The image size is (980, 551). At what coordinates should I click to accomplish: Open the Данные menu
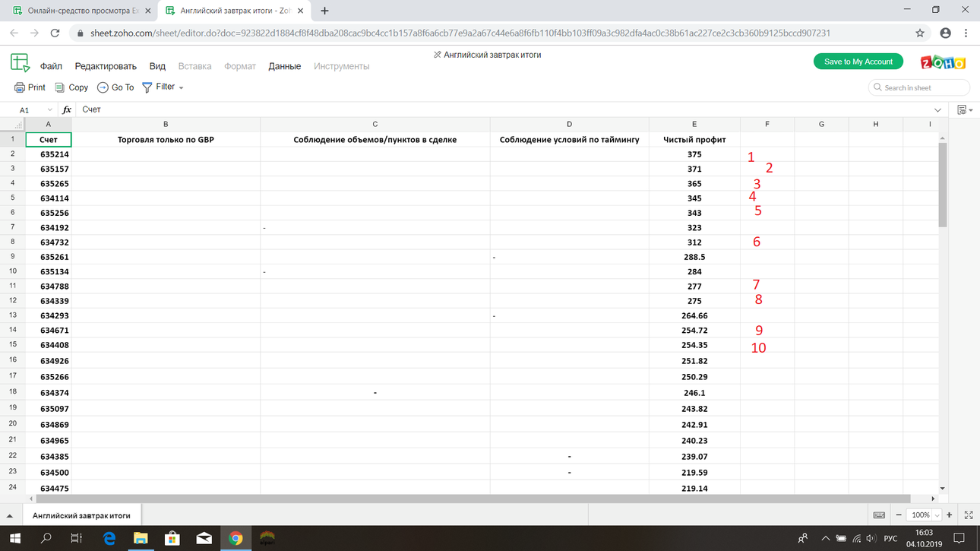285,66
